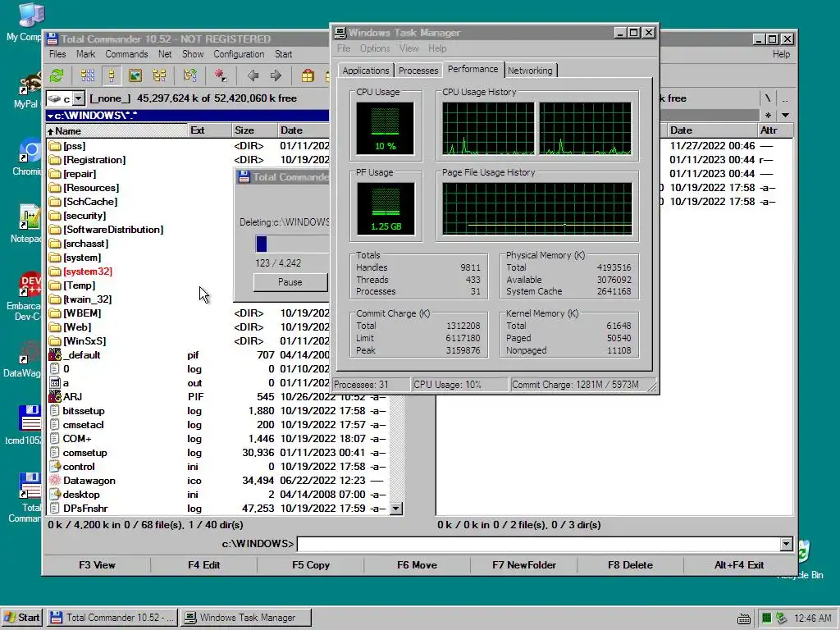Screen dimensions: 840x630
Task: Click the Pack files gift box icon
Action: pyautogui.click(x=308, y=75)
